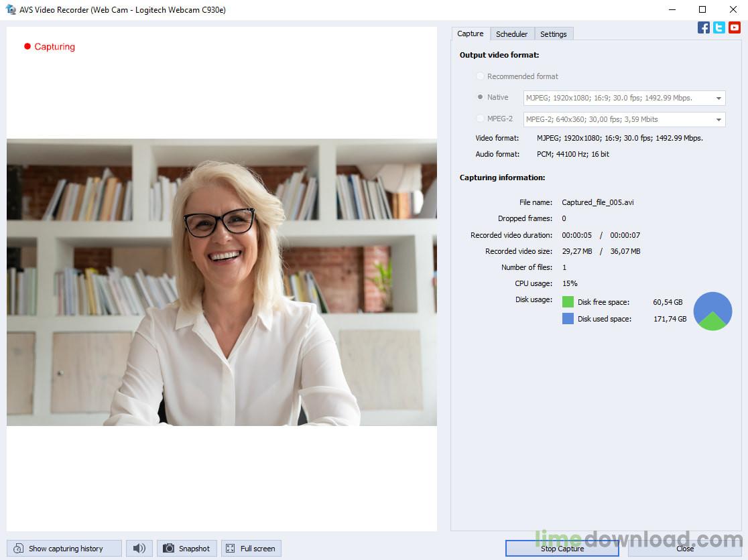748x560 pixels.
Task: Click the Audio format PCM 44100 Hz value
Action: tap(573, 154)
